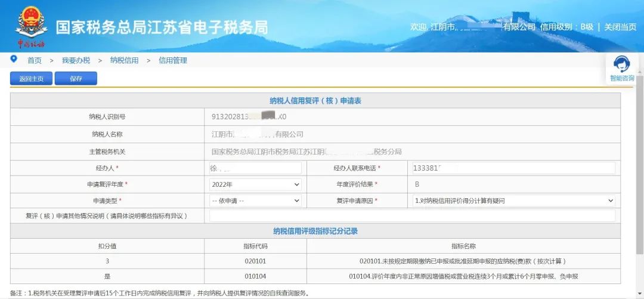Click the 经办人 input field

255,168
